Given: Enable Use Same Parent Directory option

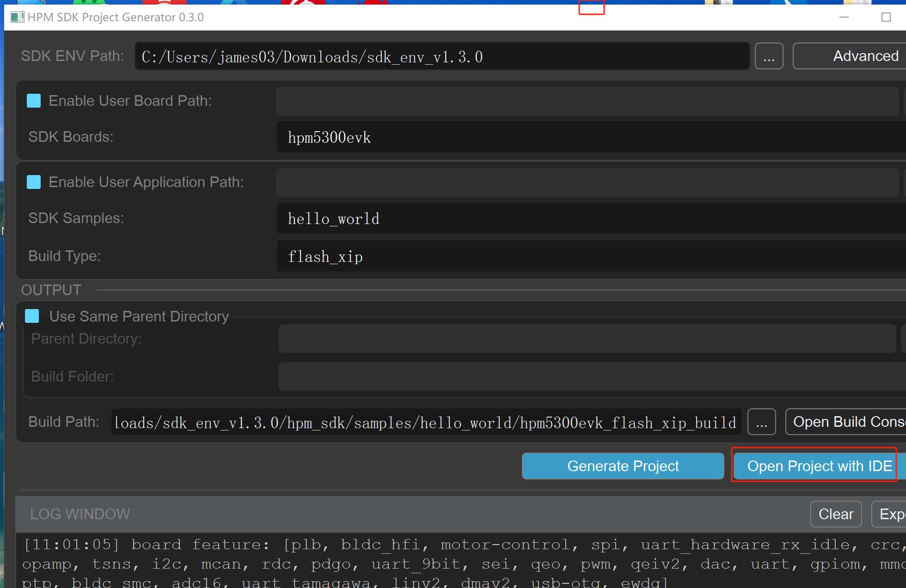Looking at the screenshot, I should point(32,316).
